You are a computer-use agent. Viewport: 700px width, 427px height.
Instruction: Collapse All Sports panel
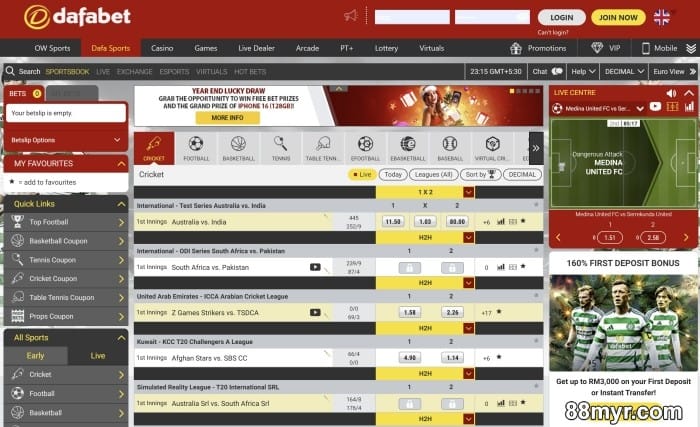tap(121, 338)
